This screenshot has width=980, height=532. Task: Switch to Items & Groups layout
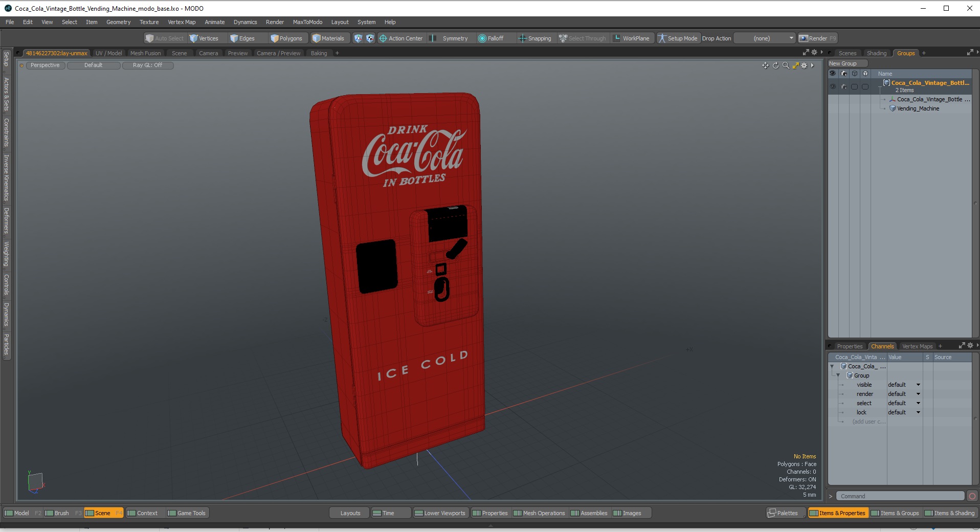point(895,513)
